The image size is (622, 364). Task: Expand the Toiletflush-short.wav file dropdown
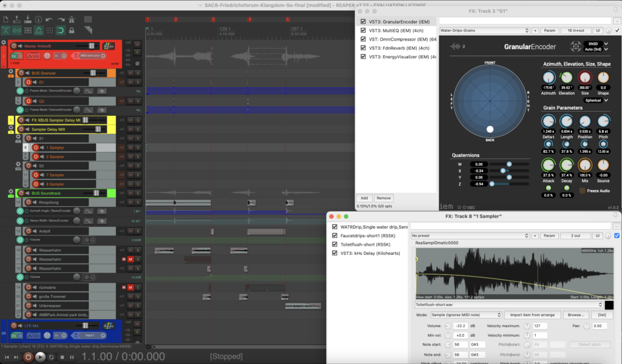[508, 305]
